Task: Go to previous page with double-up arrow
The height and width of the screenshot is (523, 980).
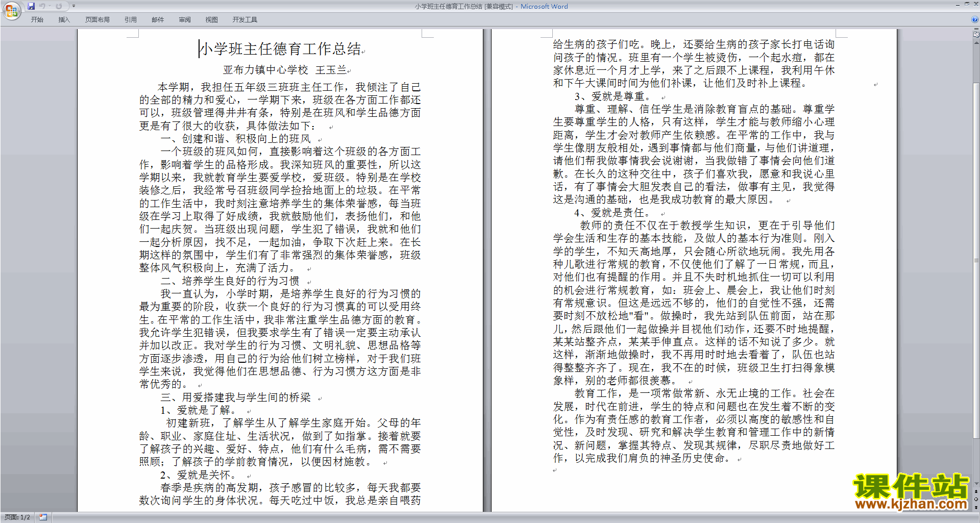Action: pos(976,491)
